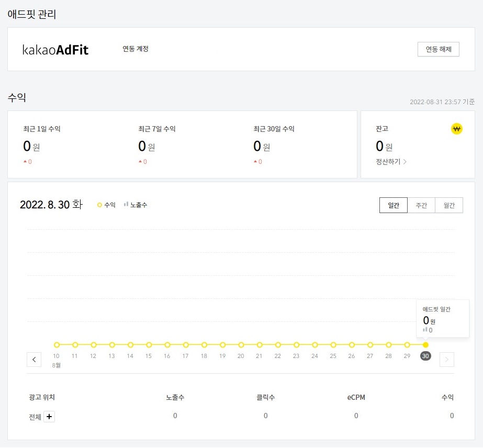Select day 25 point on the chart
This screenshot has height=448, width=483.
[x=333, y=345]
